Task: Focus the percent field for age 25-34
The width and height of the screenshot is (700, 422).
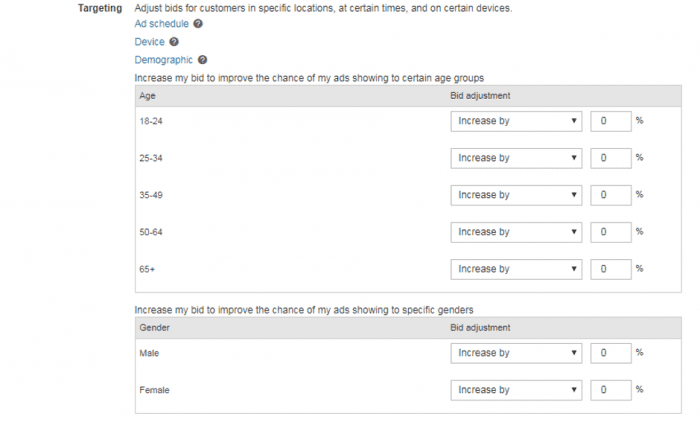Action: (x=611, y=158)
